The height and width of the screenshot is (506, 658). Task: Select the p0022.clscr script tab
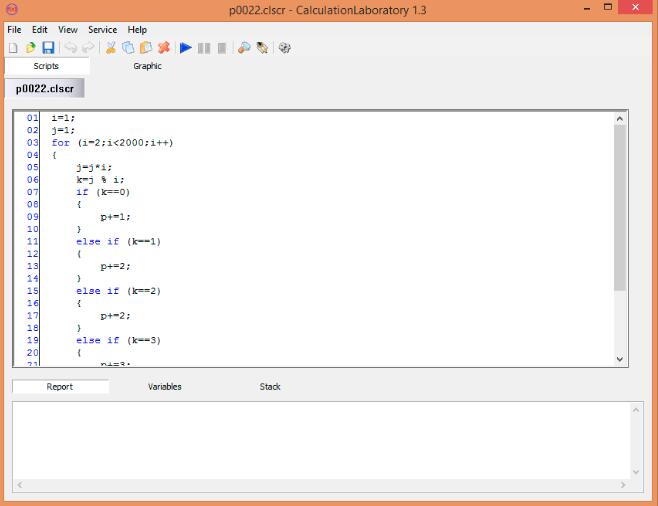pyautogui.click(x=45, y=88)
